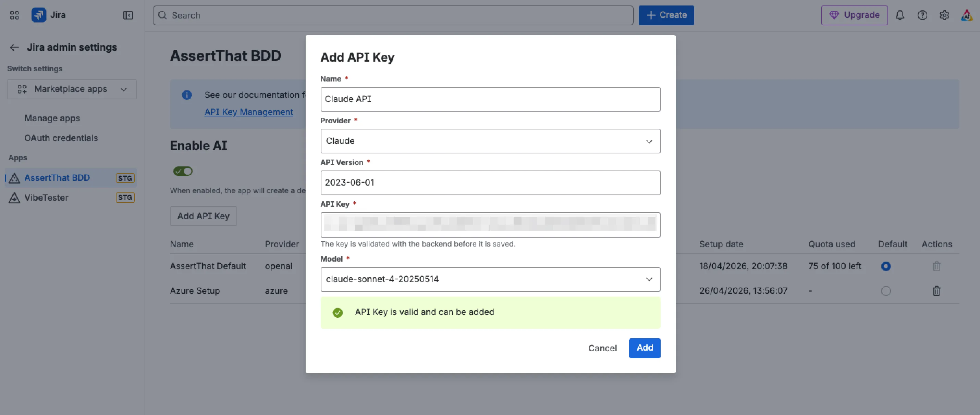Screen dimensions: 980x415
Task: Open the app switcher grid icon
Action: tap(14, 15)
